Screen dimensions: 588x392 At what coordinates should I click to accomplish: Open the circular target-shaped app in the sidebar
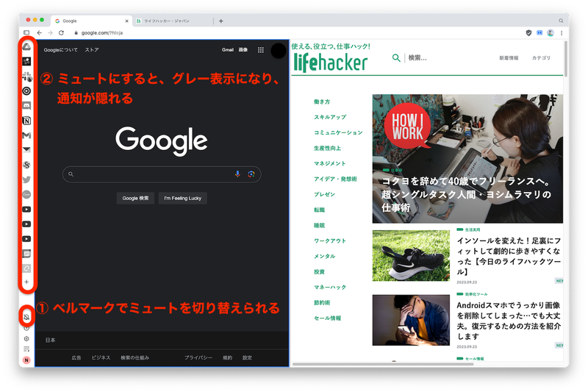tap(26, 91)
